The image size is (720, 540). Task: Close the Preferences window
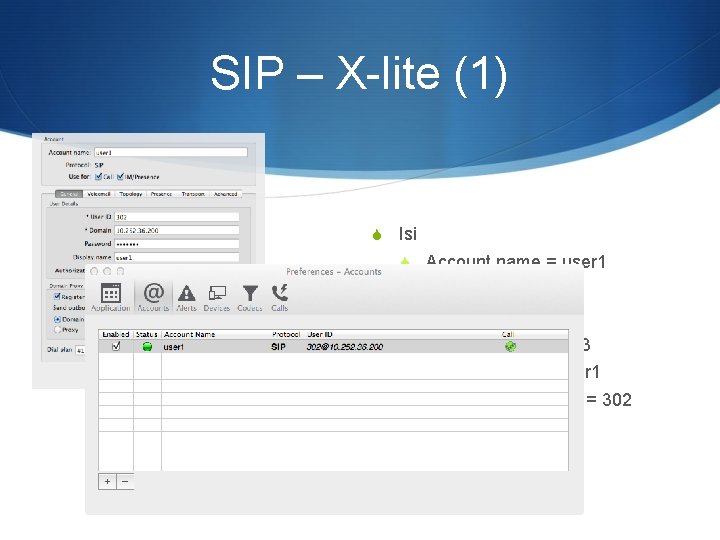pos(94,271)
